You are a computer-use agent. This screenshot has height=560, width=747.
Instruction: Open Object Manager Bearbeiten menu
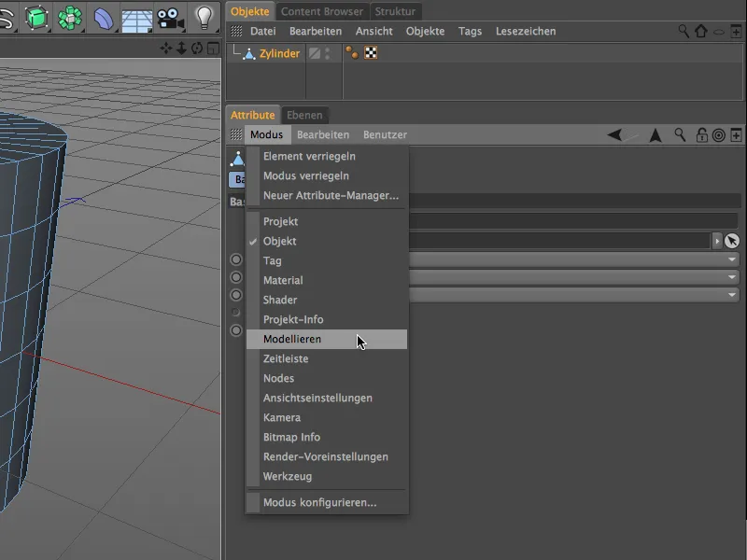click(316, 32)
